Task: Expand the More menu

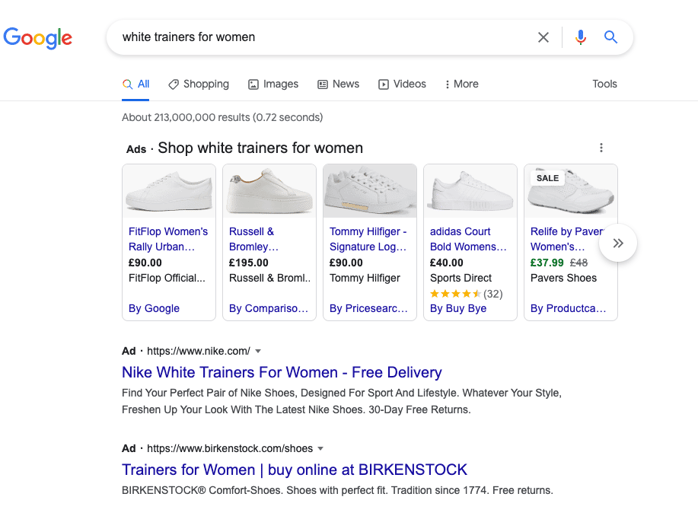Action: [462, 84]
